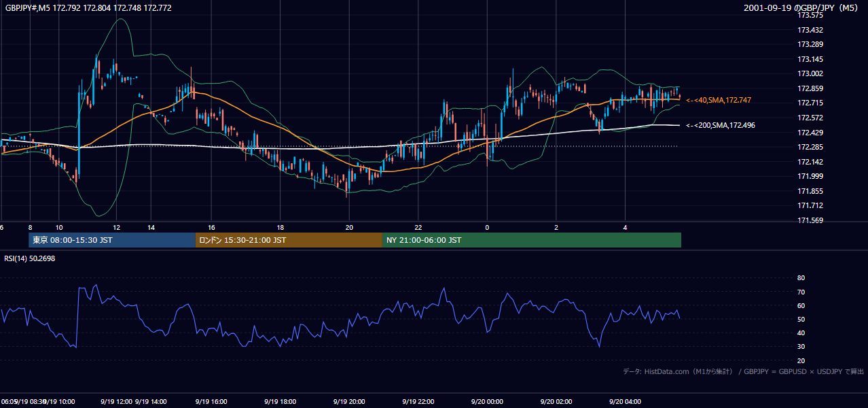Viewport: 868px width, 408px height.
Task: Click the HistData.com data source note
Action: point(743,371)
